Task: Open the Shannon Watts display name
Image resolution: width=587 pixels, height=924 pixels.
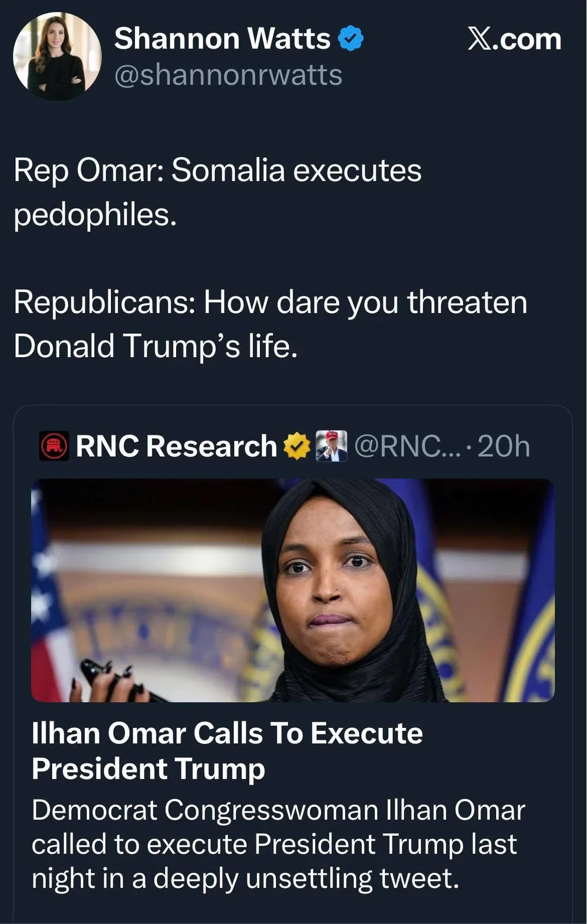Action: pos(222,39)
